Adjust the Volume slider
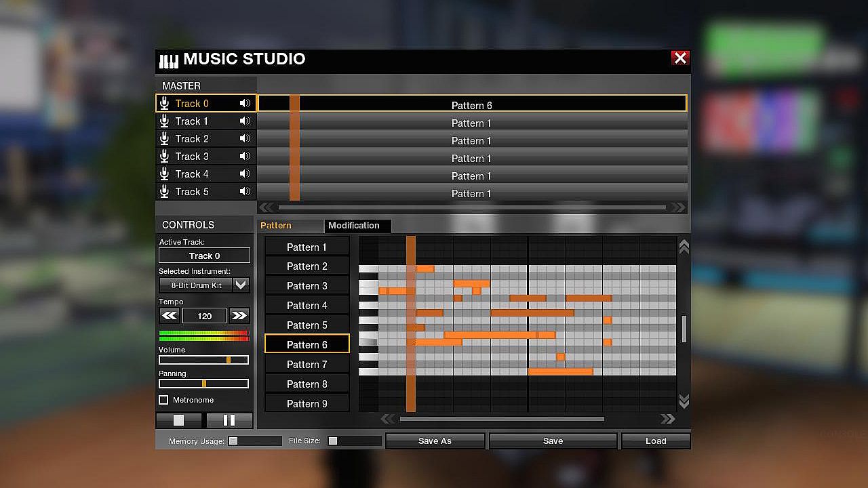868x488 pixels. pyautogui.click(x=229, y=360)
